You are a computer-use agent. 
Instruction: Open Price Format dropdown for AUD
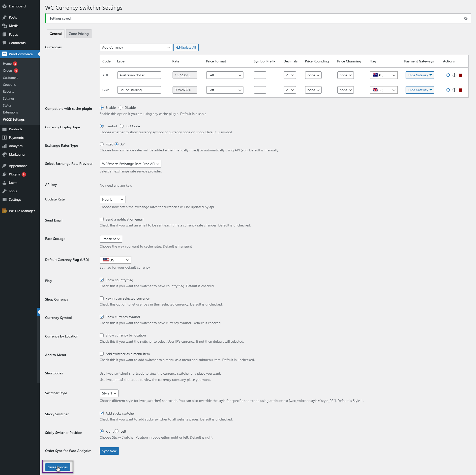225,75
